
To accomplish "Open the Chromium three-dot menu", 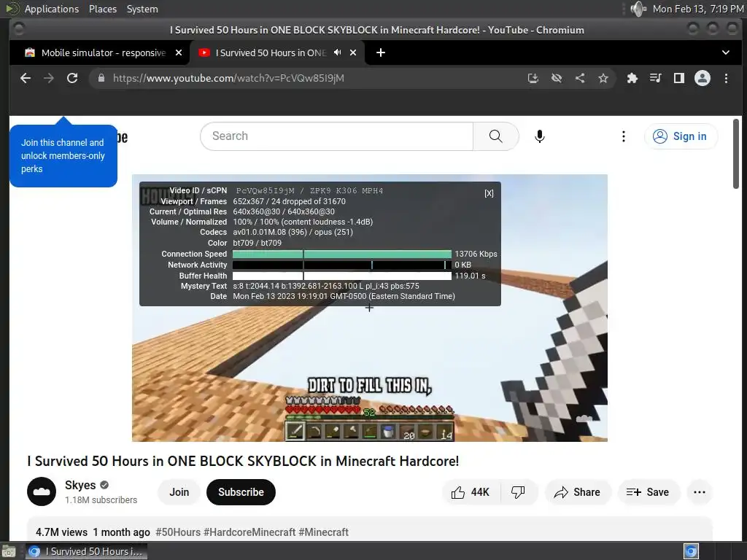I will [x=726, y=78].
